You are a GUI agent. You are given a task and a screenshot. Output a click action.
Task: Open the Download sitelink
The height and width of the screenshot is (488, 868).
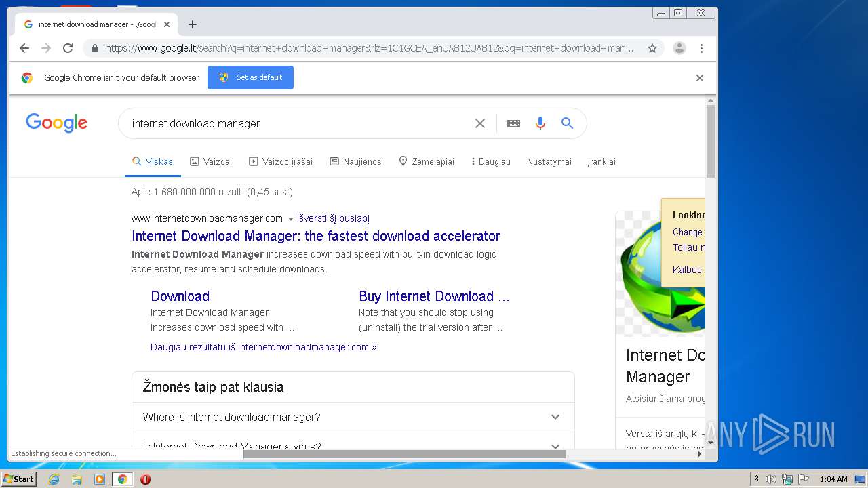click(180, 296)
